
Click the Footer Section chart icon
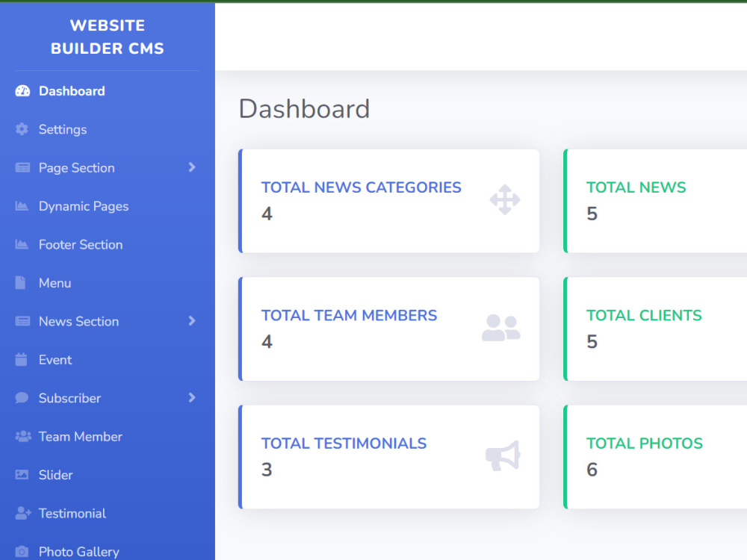(22, 244)
